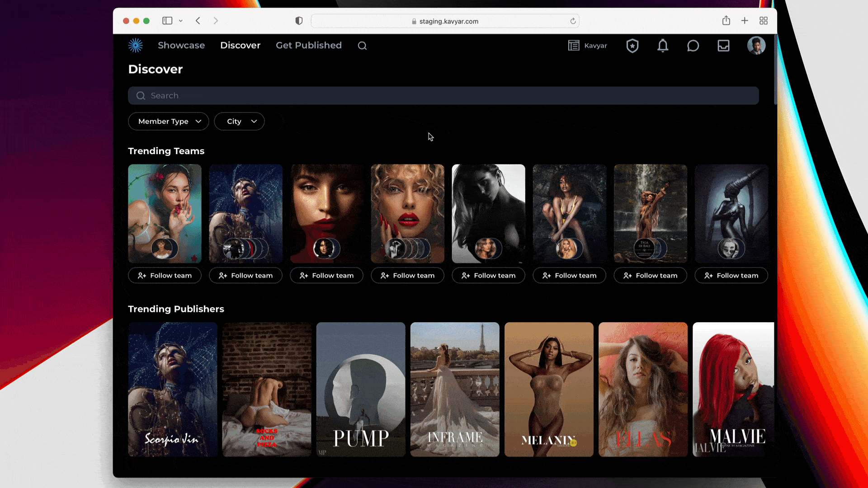
Task: Open the shield star badge icon
Action: (x=632, y=46)
